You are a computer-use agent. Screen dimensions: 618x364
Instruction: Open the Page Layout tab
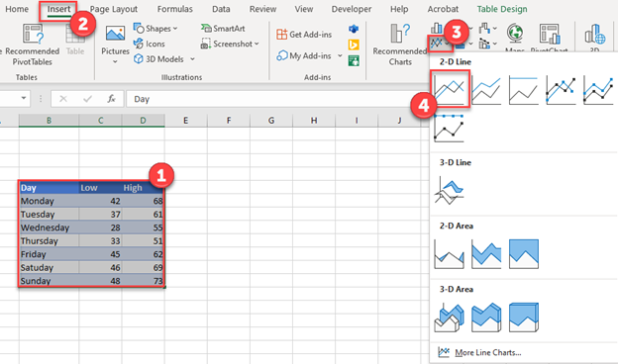tap(114, 9)
